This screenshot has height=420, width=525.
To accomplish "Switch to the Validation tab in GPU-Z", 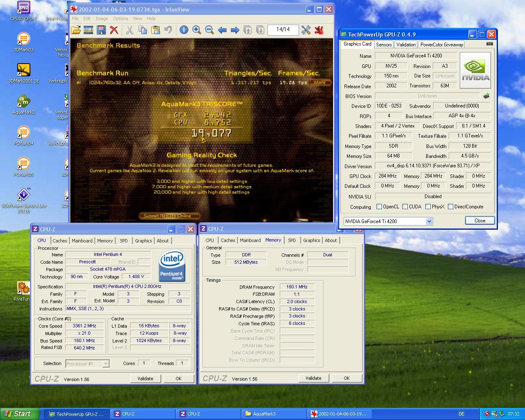I will pyautogui.click(x=406, y=45).
